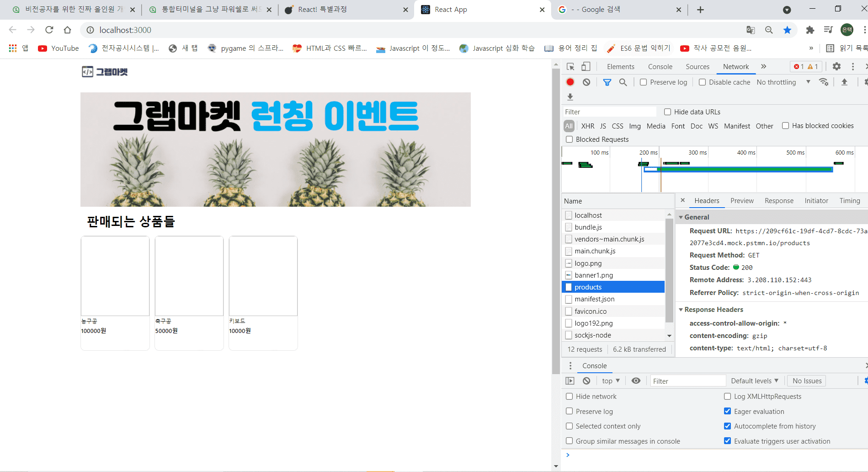The height and width of the screenshot is (472, 868).
Task: Enable Preserve log in Network panel
Action: [643, 82]
